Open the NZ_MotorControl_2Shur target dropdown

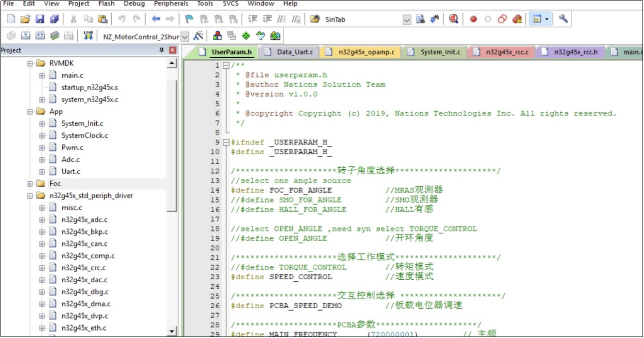click(185, 36)
